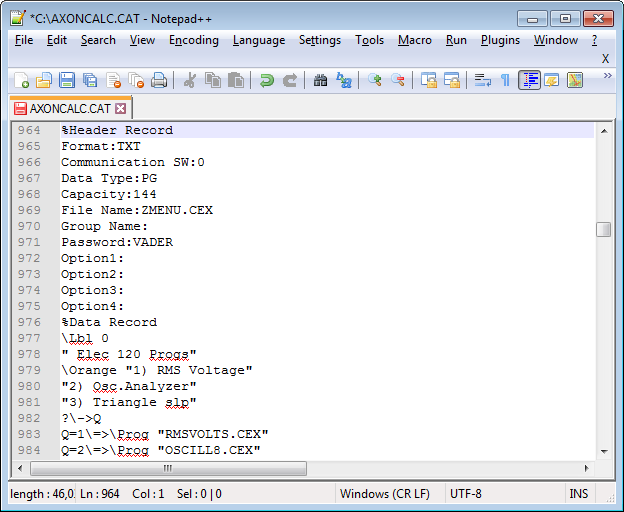Image resolution: width=624 pixels, height=512 pixels.
Task: Toggle synchronize horizontal scrolling
Action: point(452,80)
